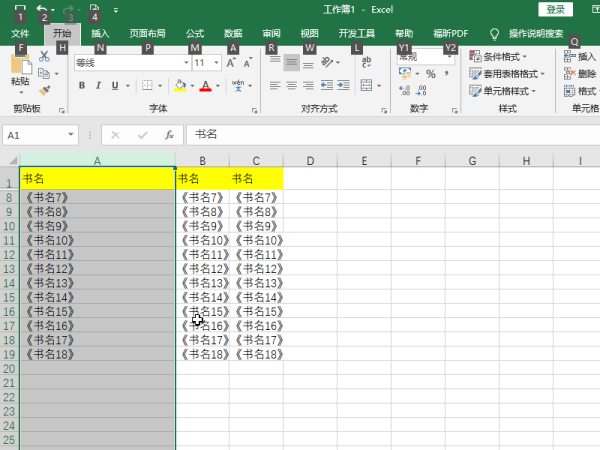600x450 pixels.
Task: Toggle Italic formatting
Action: pos(99,86)
